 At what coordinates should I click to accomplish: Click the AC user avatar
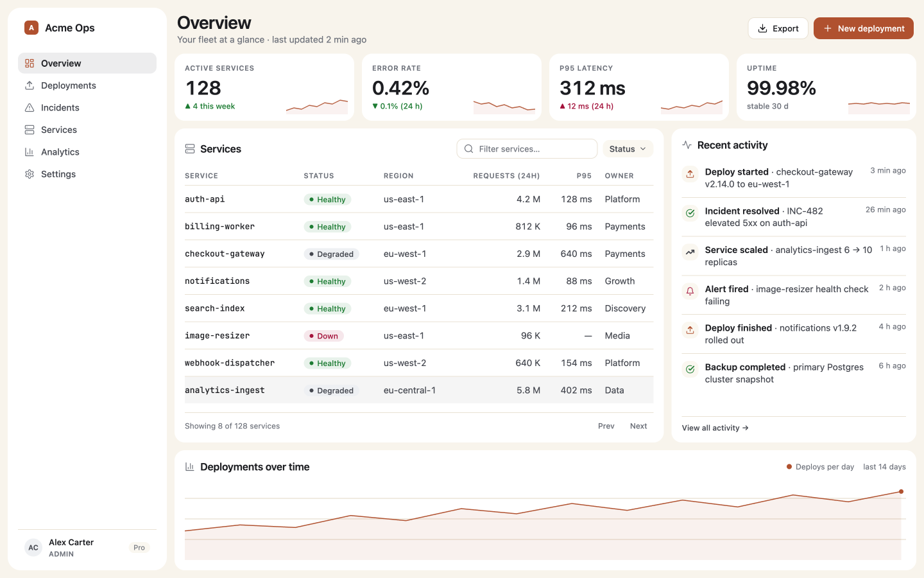click(x=33, y=548)
